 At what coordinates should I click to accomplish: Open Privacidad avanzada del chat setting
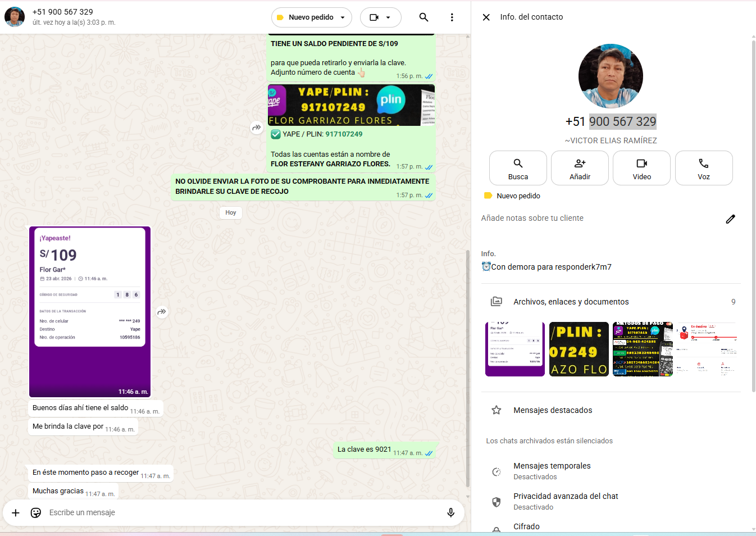click(x=565, y=501)
